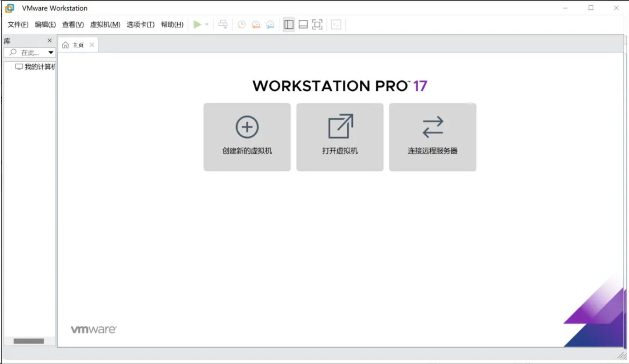Switch to the 主页 tab
Viewport: 629px width, 364px height.
pos(77,44)
